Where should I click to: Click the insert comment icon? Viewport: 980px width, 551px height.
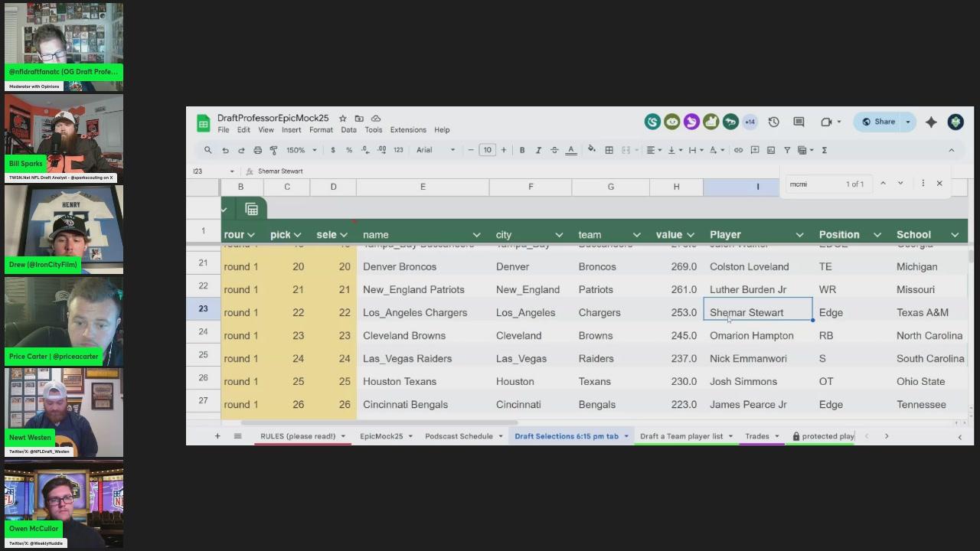coord(755,150)
